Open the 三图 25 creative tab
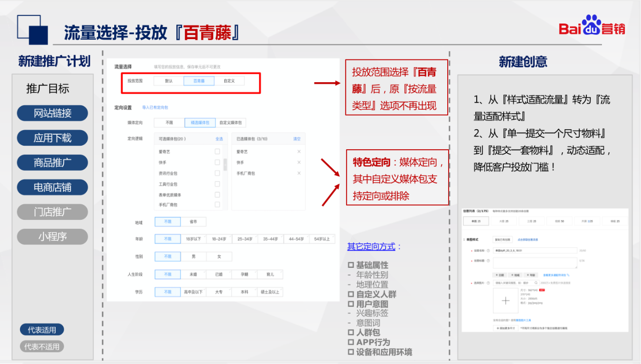 pyautogui.click(x=531, y=221)
